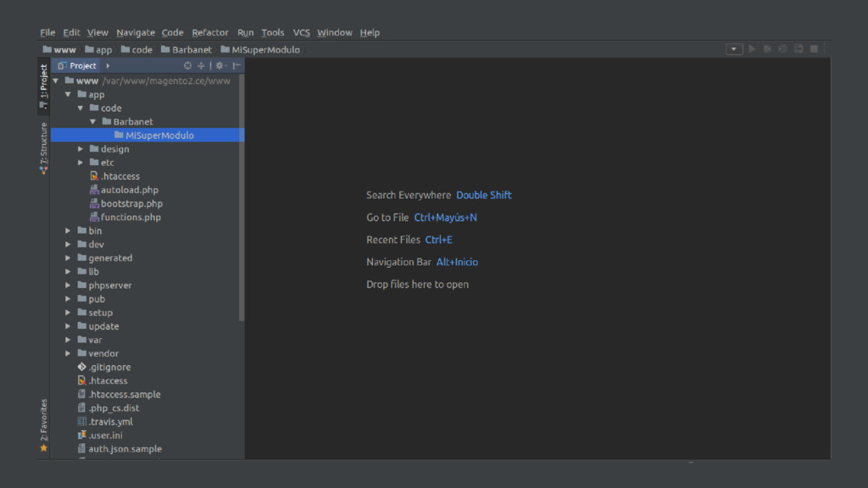The image size is (868, 488).
Task: Click the Project view tab label
Action: [77, 65]
